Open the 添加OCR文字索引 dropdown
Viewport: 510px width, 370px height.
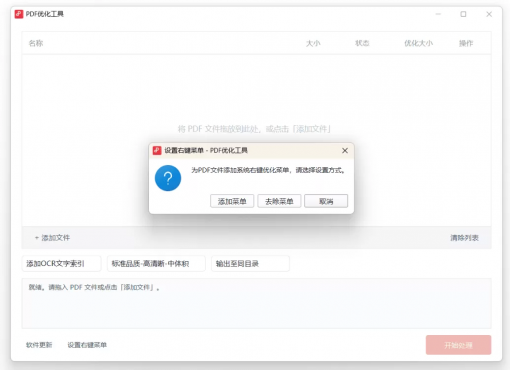pos(61,264)
